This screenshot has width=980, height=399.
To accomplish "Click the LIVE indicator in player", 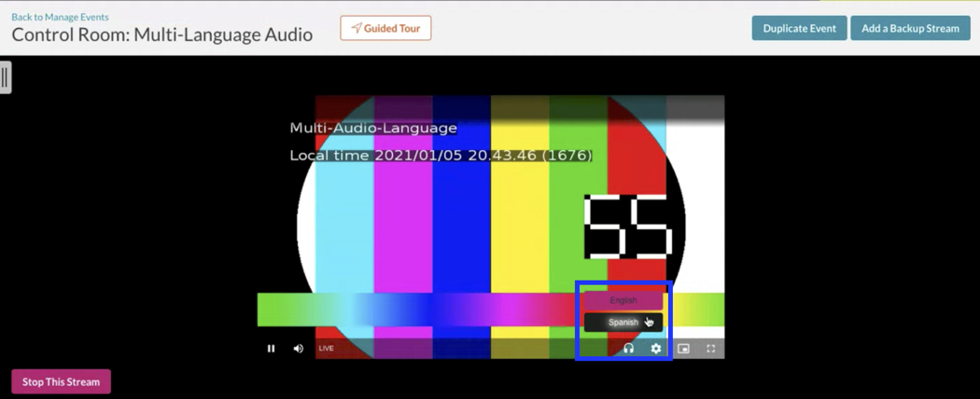I will tap(326, 349).
